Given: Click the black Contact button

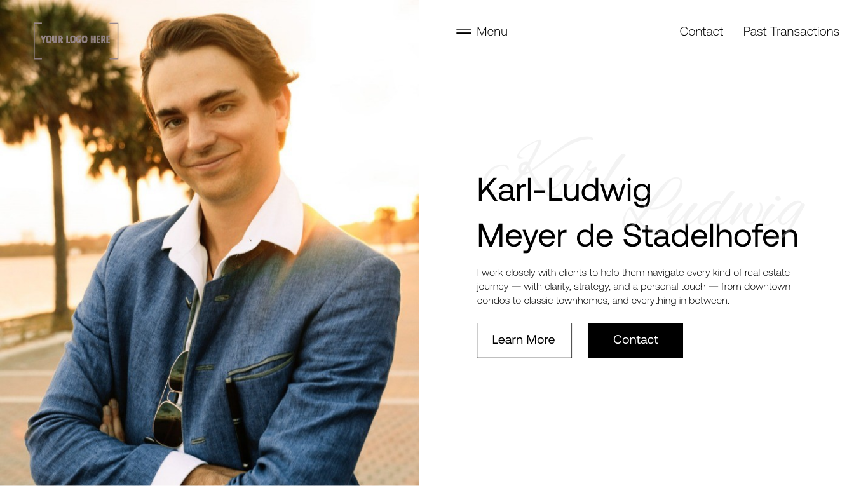Looking at the screenshot, I should point(635,340).
